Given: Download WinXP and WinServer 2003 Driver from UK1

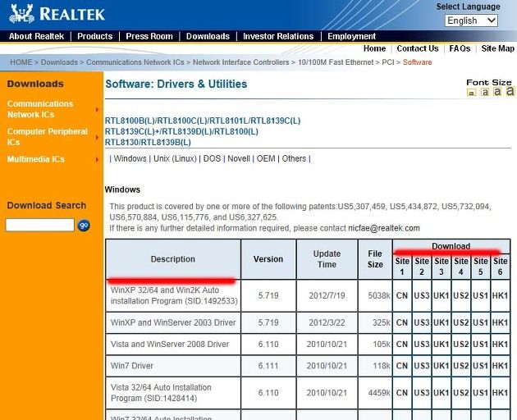Looking at the screenshot, I should [x=442, y=322].
